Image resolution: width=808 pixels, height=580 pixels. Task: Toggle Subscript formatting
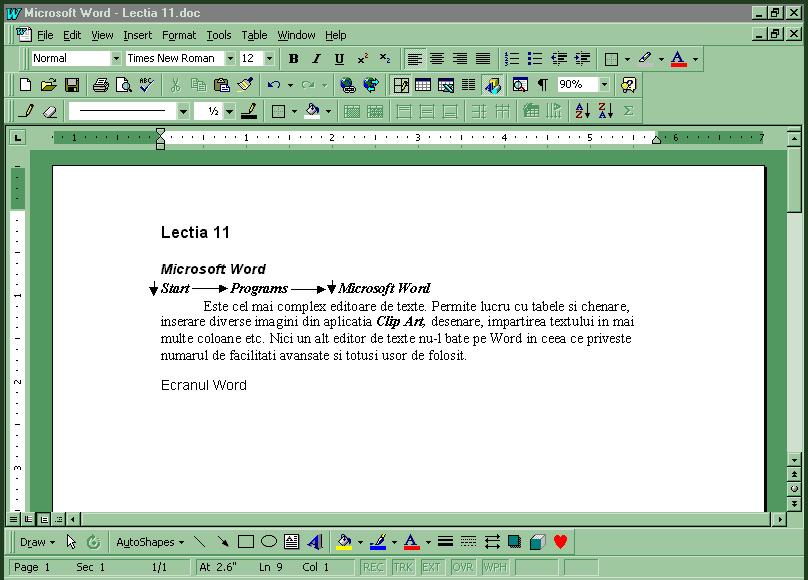385,59
